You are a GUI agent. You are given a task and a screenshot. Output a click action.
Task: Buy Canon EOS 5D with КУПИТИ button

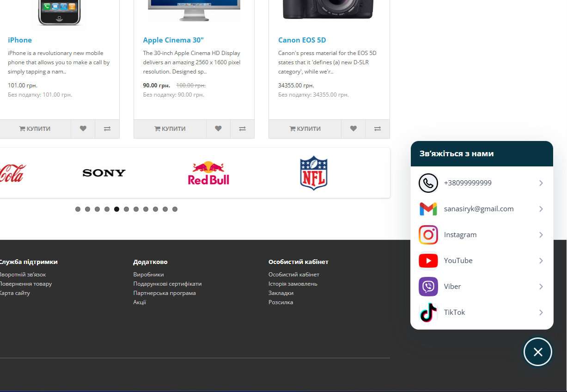coord(305,129)
